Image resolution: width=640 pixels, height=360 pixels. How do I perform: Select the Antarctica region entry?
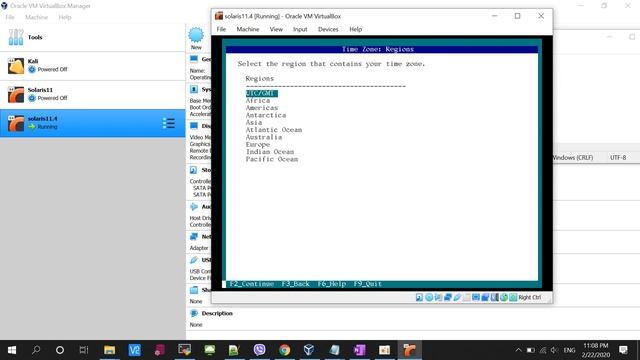click(266, 115)
